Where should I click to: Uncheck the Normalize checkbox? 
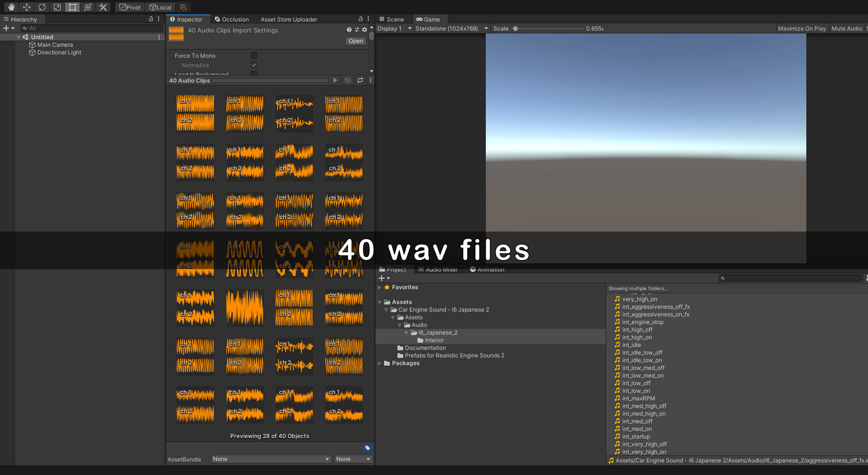tap(254, 65)
